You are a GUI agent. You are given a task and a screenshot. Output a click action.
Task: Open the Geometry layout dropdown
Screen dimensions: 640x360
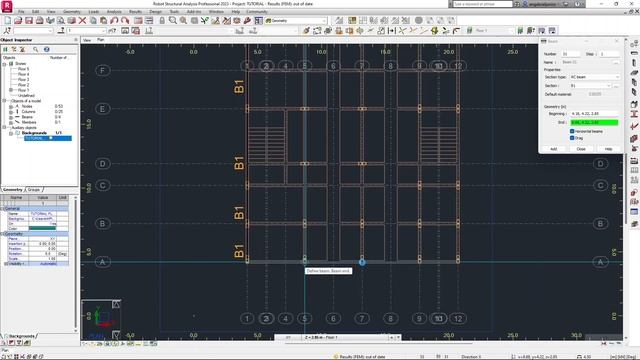pyautogui.click(x=324, y=20)
